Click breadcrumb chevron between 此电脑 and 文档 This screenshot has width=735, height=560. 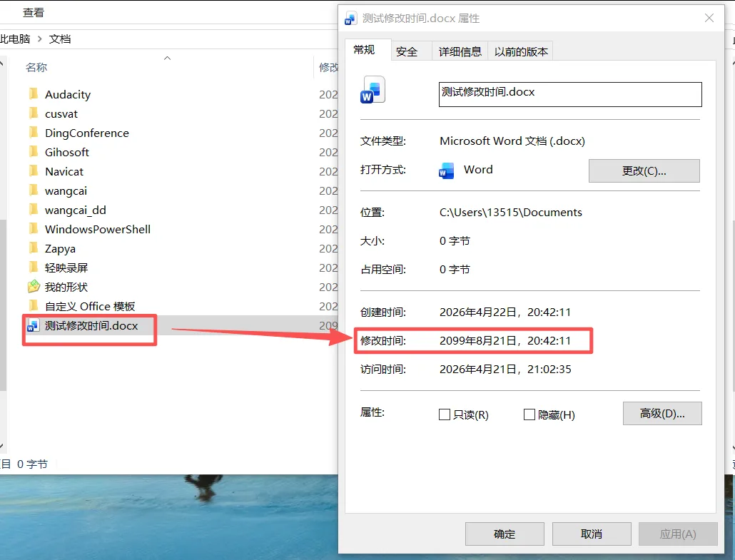40,39
